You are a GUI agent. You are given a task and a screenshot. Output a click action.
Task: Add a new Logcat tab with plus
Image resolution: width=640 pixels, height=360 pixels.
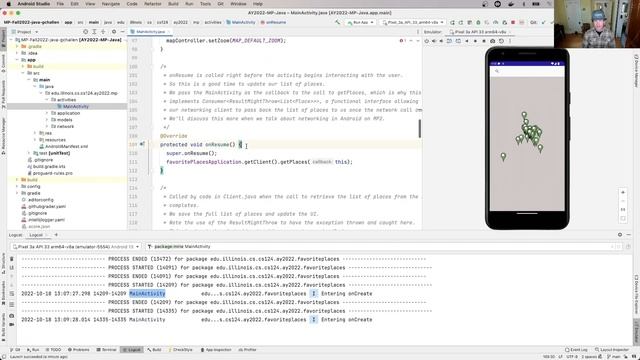point(56,235)
